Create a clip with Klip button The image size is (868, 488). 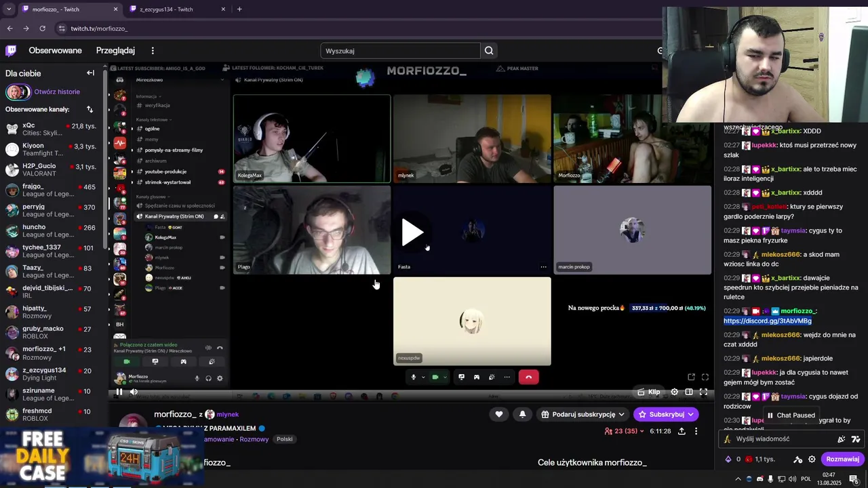click(x=648, y=392)
